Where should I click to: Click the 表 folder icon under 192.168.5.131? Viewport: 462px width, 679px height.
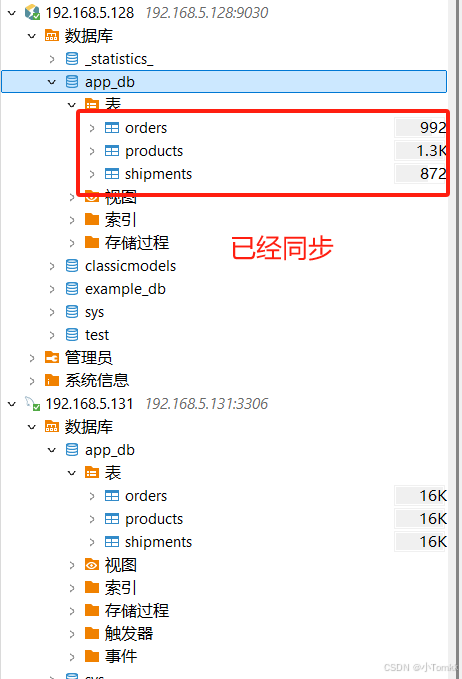pyautogui.click(x=92, y=472)
